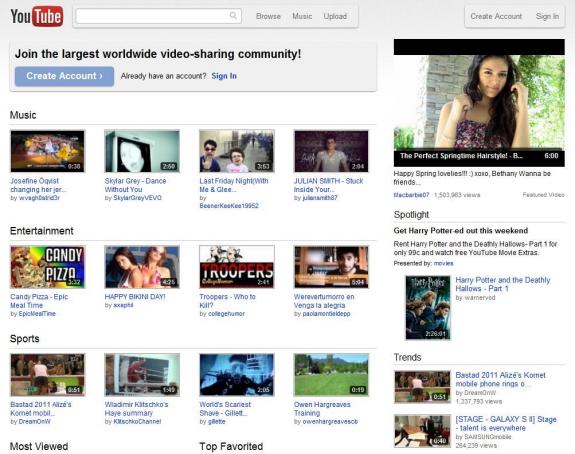Click the Spotlight heading
The image size is (575, 454).
point(411,215)
